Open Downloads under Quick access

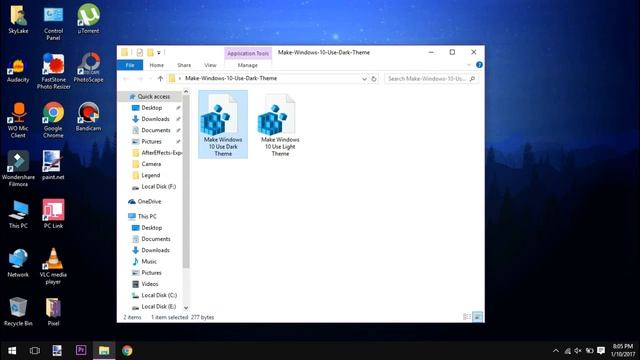(155, 119)
